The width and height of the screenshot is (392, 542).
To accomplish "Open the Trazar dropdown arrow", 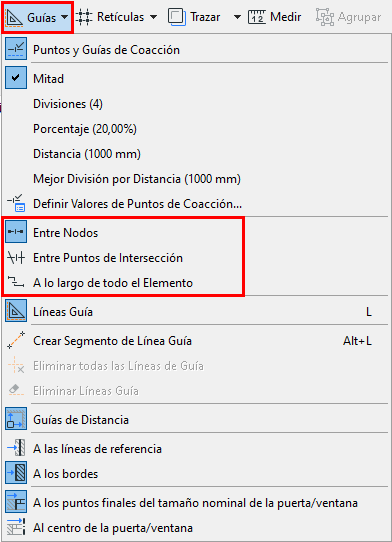I will (x=237, y=17).
